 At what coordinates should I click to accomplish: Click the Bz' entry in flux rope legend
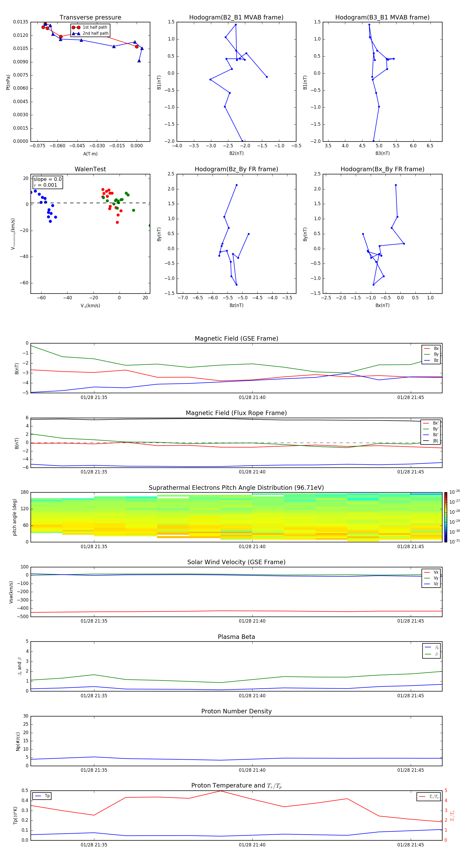431,435
